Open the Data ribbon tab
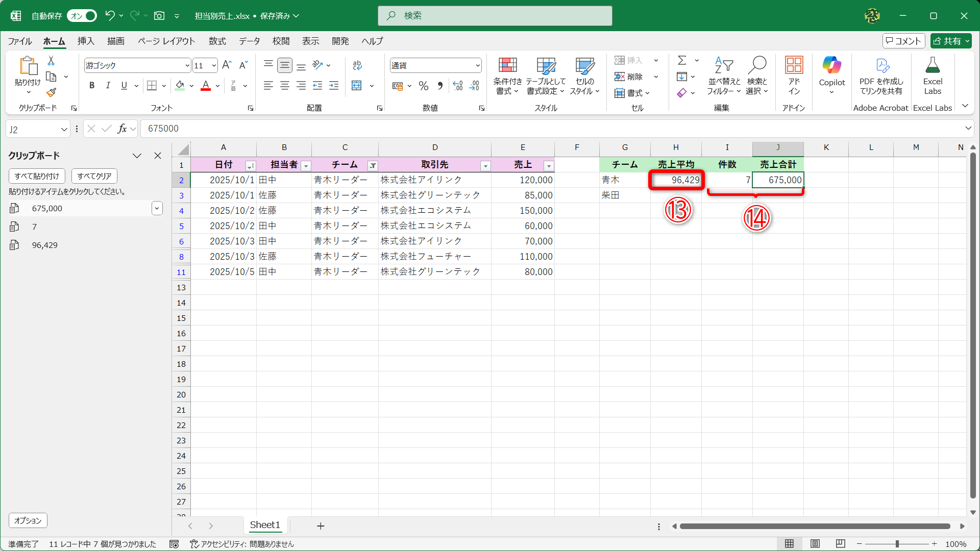Screen dimensions: 980x551 point(249,41)
